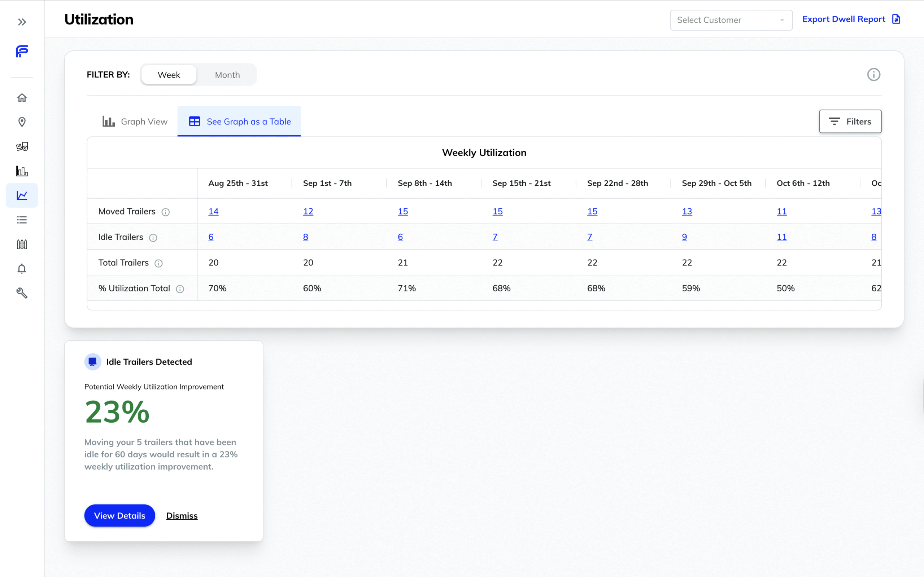The width and height of the screenshot is (924, 577).
Task: Click the info icon next to Idle Trailers
Action: click(153, 238)
